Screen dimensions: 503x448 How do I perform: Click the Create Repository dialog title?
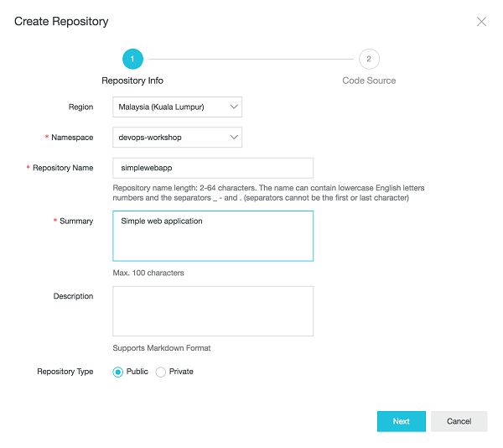[x=61, y=21]
